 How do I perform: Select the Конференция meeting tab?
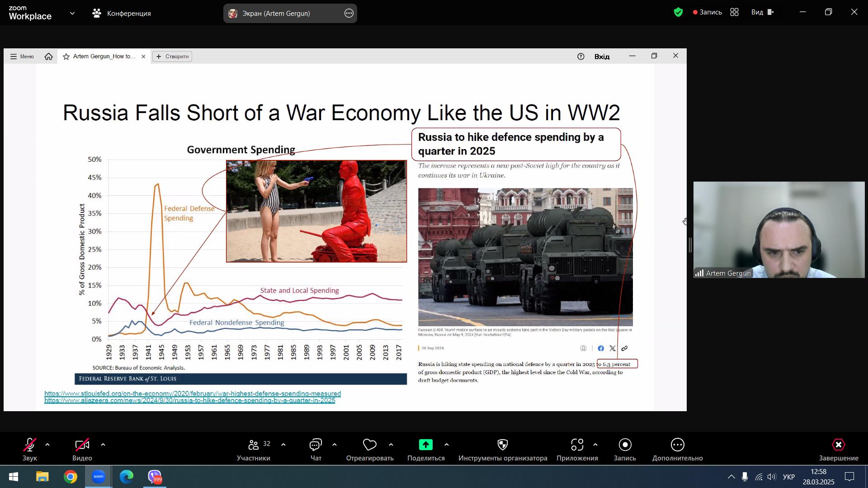point(122,14)
